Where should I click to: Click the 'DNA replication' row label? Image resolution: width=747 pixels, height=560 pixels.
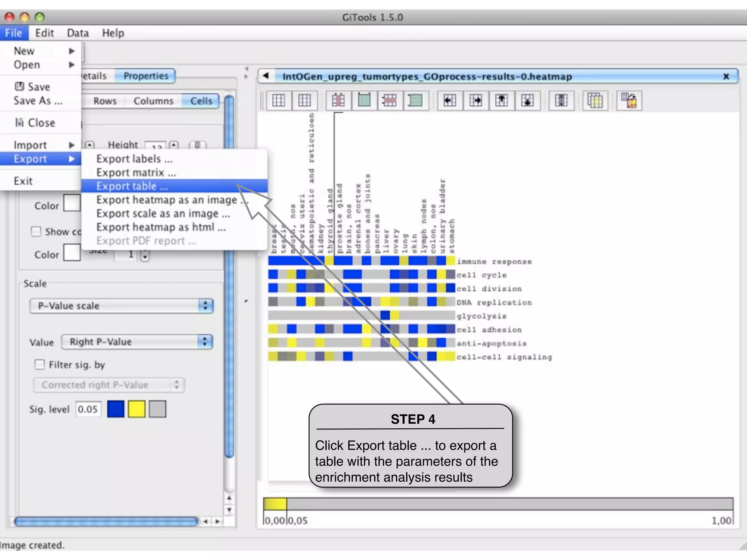[x=494, y=302]
